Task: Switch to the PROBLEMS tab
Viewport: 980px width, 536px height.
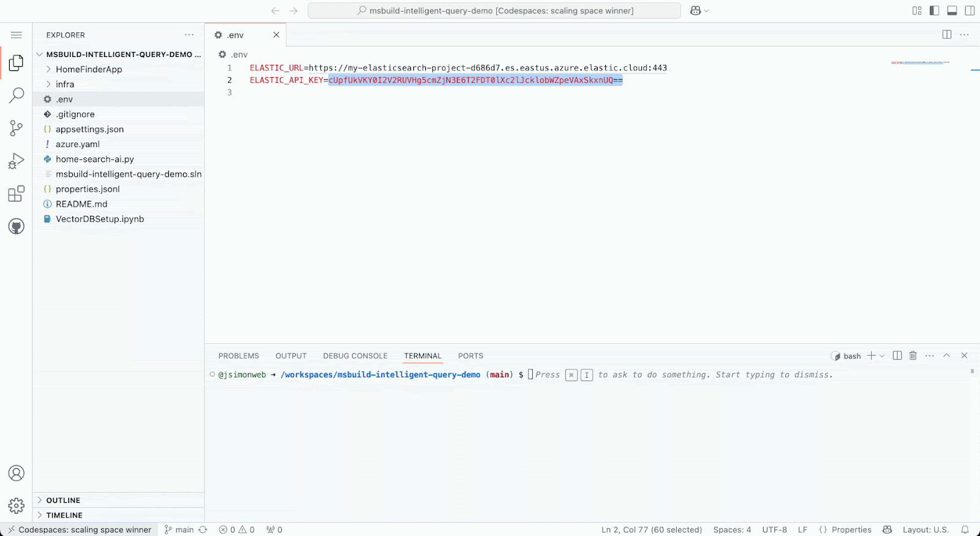Action: 238,356
